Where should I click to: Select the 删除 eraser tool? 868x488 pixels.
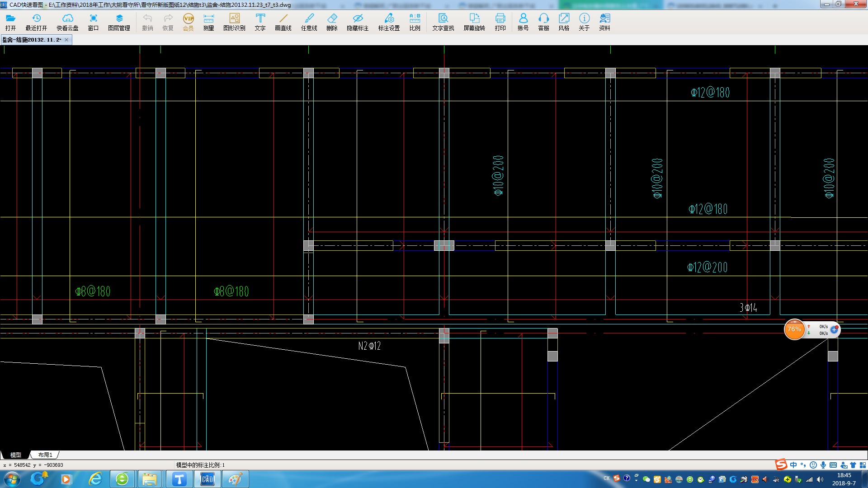(332, 22)
